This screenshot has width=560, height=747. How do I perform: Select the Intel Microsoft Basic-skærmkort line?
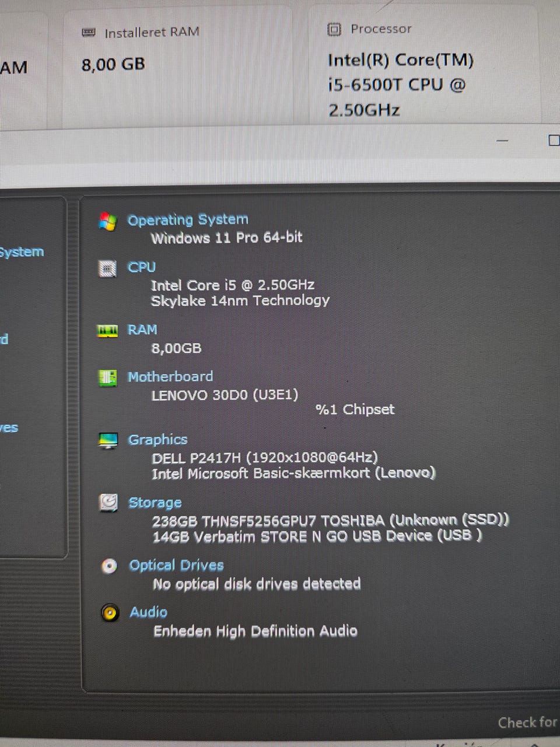pyautogui.click(x=293, y=473)
